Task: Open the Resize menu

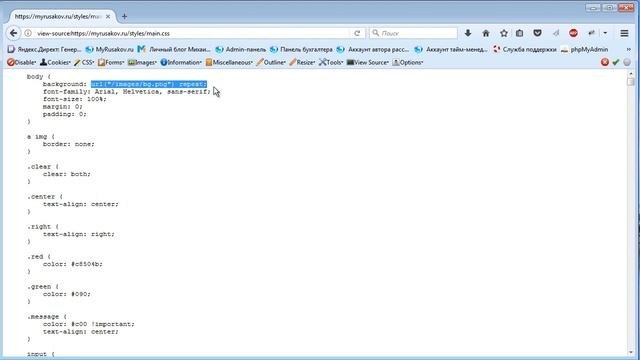Action: click(302, 62)
